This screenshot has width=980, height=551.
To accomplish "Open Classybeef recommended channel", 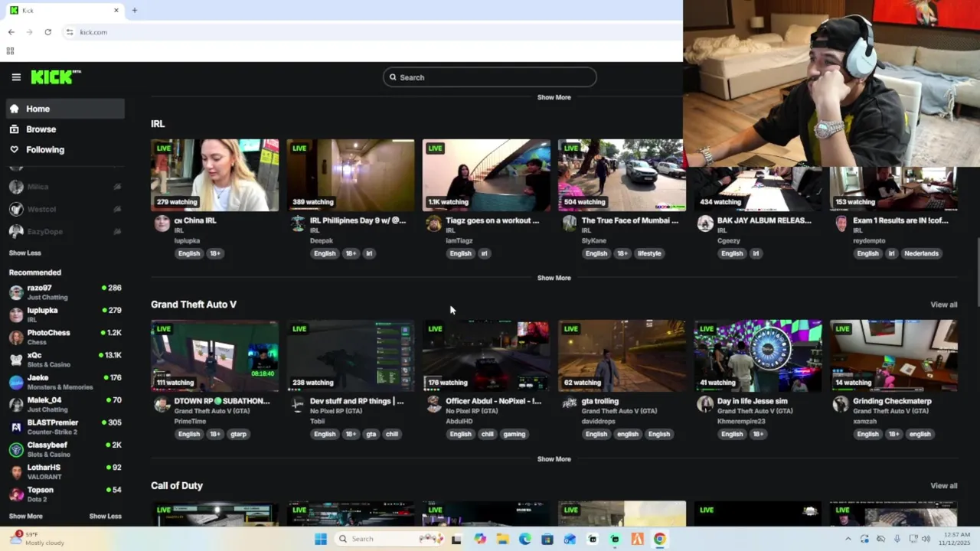I will pyautogui.click(x=66, y=449).
